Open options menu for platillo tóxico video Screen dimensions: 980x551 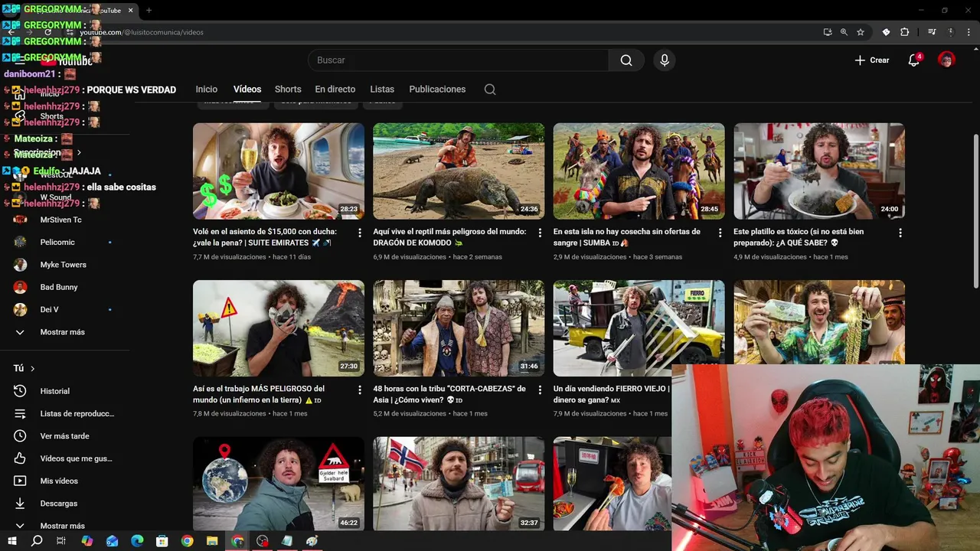(x=900, y=233)
